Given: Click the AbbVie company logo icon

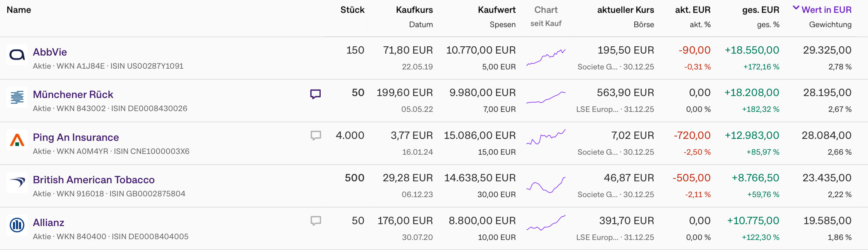Looking at the screenshot, I should click(17, 55).
